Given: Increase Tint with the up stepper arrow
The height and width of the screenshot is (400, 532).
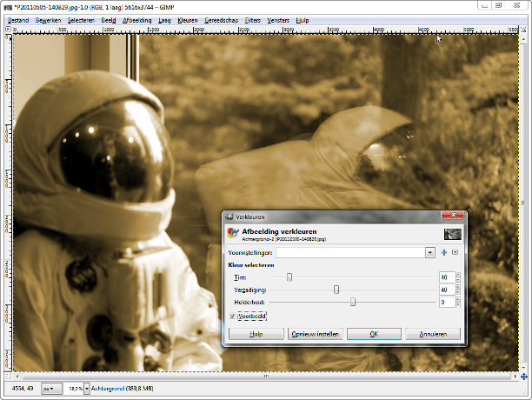Looking at the screenshot, I should [x=458, y=275].
